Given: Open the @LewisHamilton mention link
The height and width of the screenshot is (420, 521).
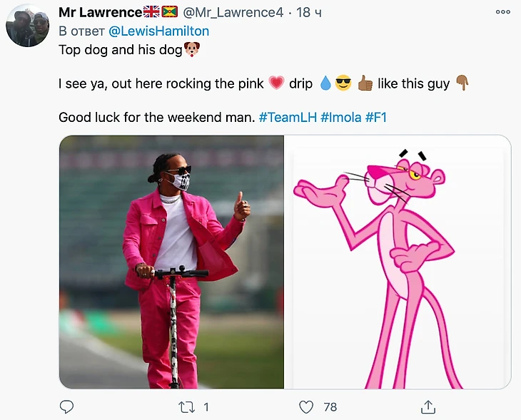Looking at the screenshot, I should pyautogui.click(x=159, y=31).
